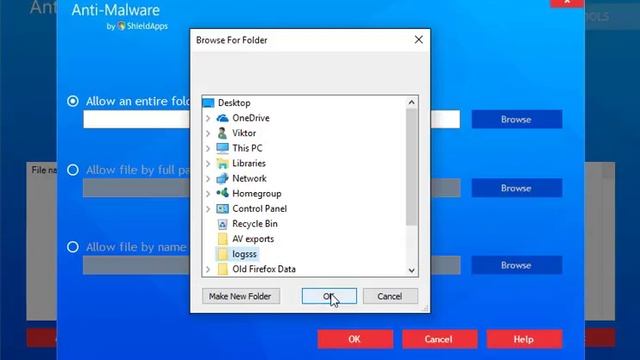
Task: Expand the Control Panel node
Action: coord(208,209)
